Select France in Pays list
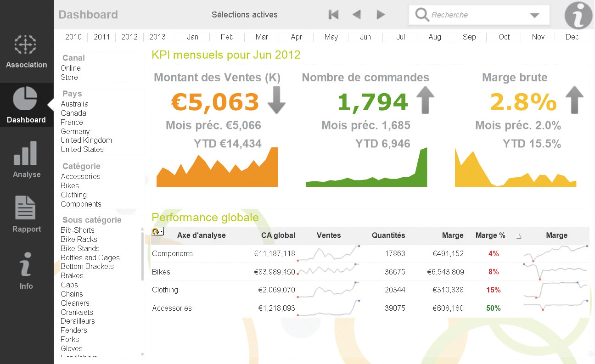Image resolution: width=595 pixels, height=364 pixels. (72, 122)
